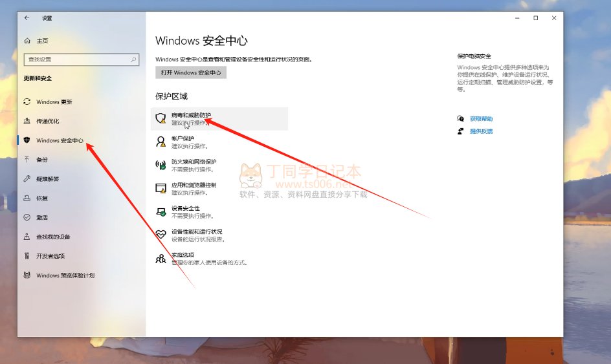
Task: Click the 提供反馈 person icon
Action: [x=461, y=131]
